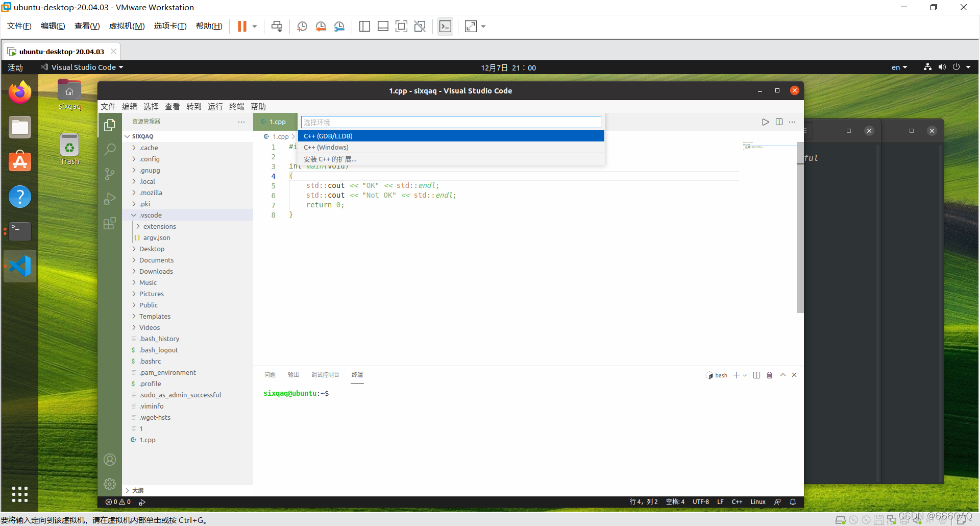Launch Firefox from the Ubuntu dock

pos(20,92)
